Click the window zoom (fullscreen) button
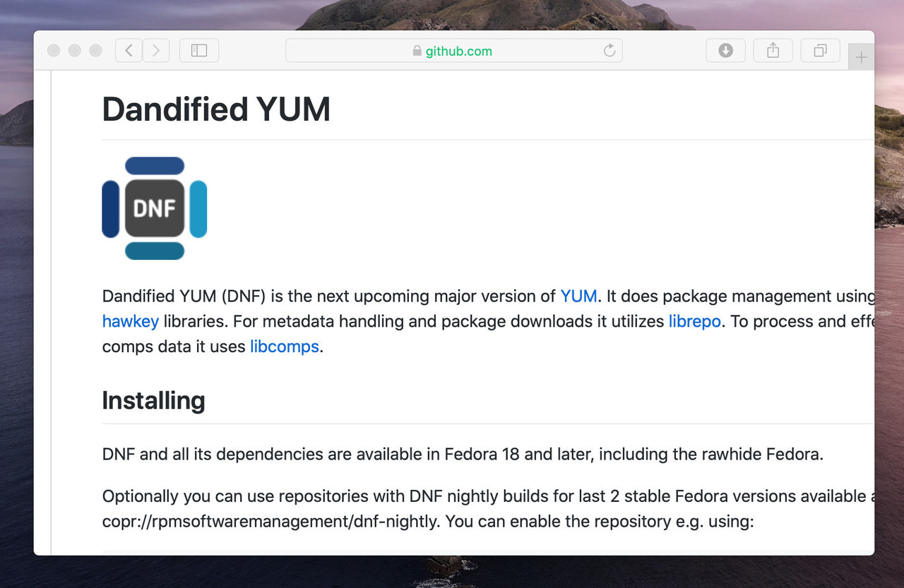 [x=96, y=51]
